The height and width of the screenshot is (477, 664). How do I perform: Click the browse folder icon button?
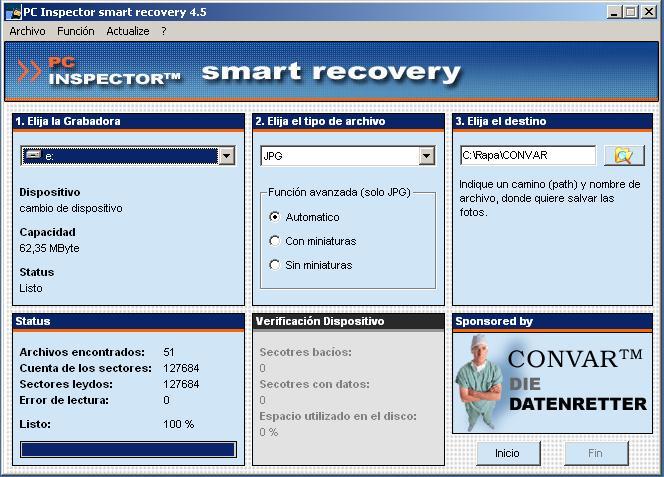point(624,155)
